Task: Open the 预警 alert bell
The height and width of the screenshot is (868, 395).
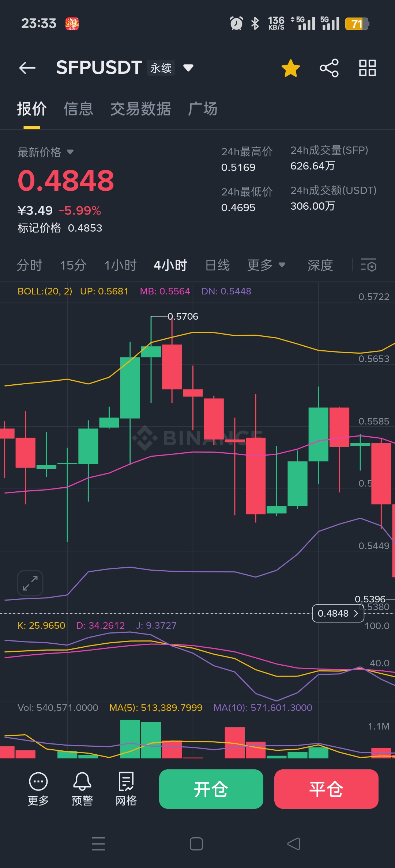Action: (82, 789)
